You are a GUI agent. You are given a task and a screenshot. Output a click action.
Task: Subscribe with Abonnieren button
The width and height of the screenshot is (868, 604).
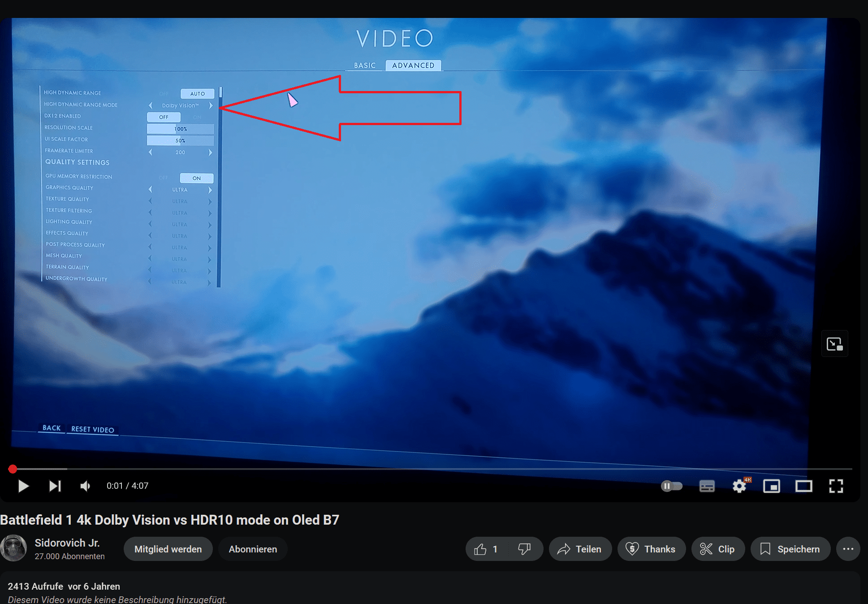(253, 549)
